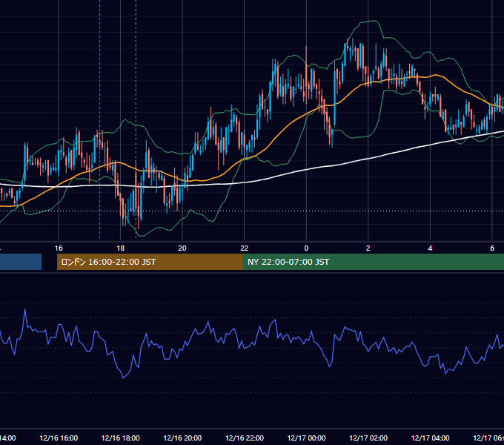Click the 12/17 04:00 date label
504x445 pixels.
[431, 438]
